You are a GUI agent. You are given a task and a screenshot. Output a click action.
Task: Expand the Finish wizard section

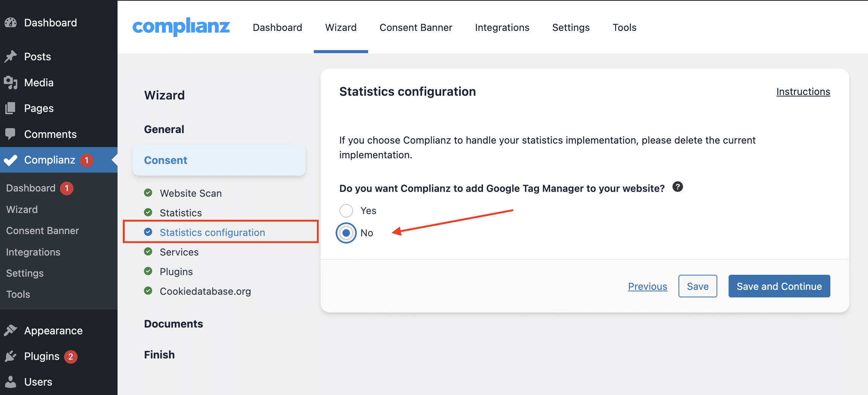(159, 355)
